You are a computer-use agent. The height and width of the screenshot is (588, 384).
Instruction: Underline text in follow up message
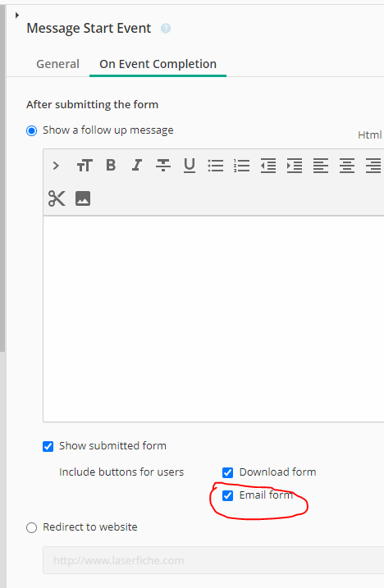click(190, 166)
